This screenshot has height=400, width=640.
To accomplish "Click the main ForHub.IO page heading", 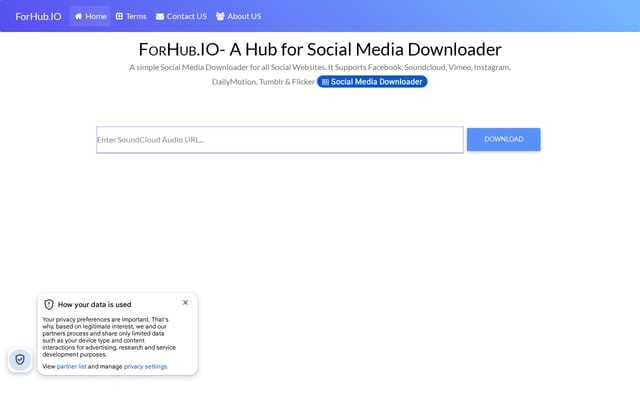I will point(320,49).
